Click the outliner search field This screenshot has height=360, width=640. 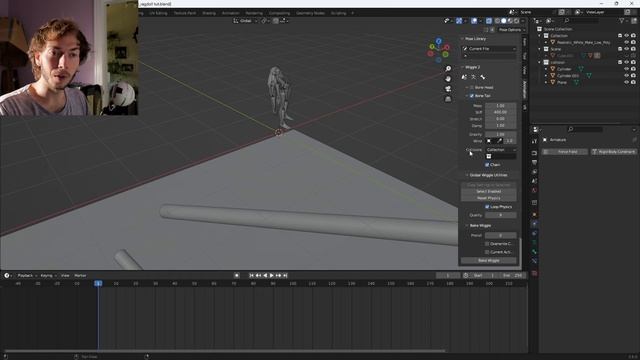[583, 20]
